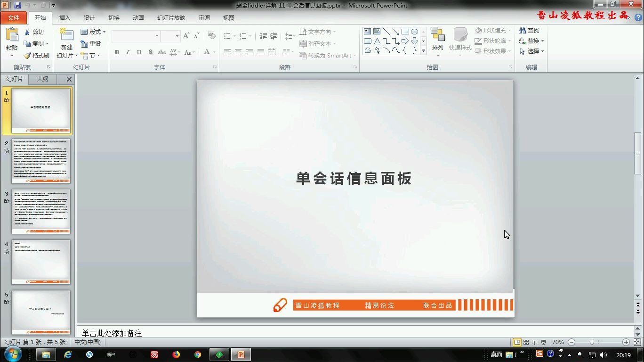This screenshot has width=644, height=362.
Task: Increase font size with the larger A
Action: 186,36
